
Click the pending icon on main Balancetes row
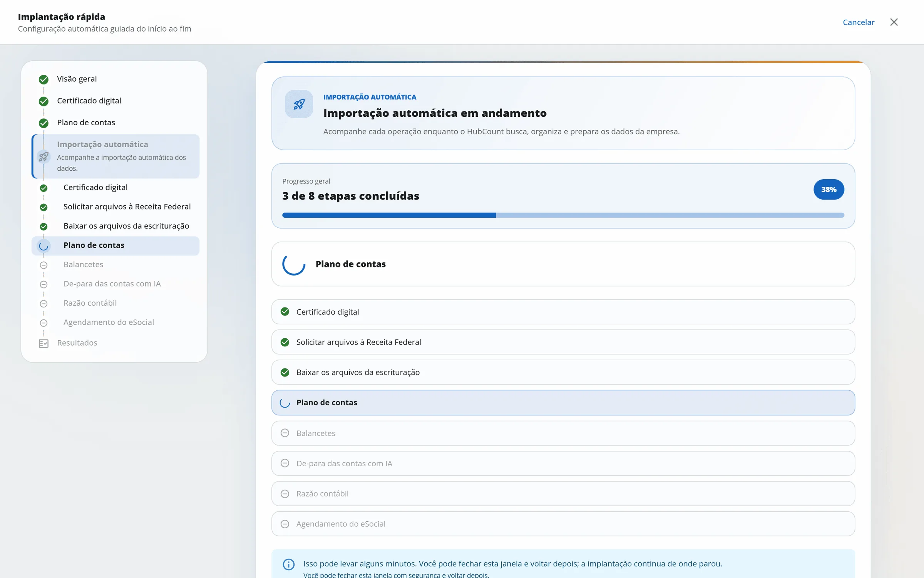(285, 433)
